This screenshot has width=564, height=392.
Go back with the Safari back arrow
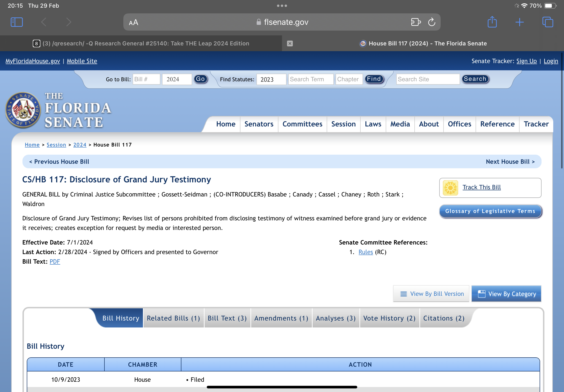[x=44, y=22]
